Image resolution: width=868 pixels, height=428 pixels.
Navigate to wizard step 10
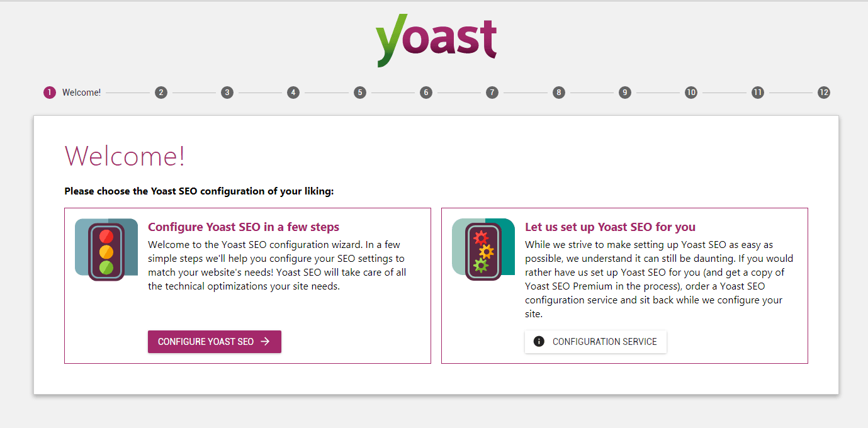point(691,93)
